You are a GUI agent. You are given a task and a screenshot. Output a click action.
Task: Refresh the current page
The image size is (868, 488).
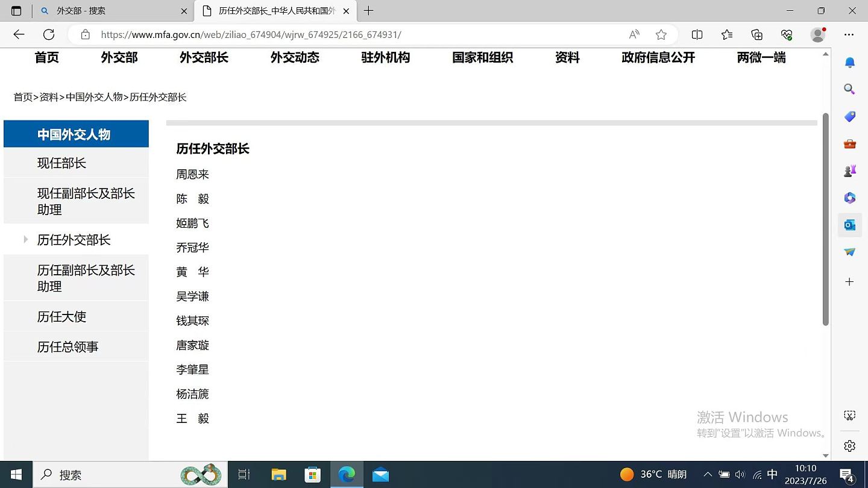(x=49, y=34)
